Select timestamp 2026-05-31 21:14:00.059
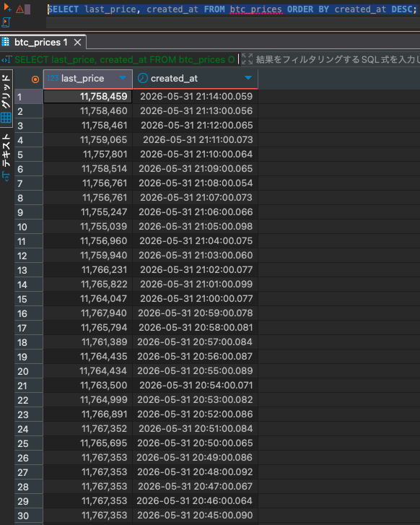 coord(196,97)
